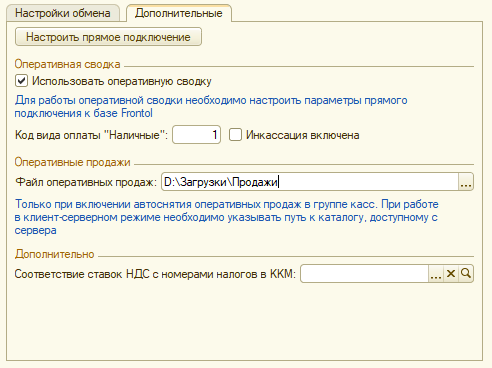This screenshot has height=368, width=492.
Task: Browse for the оперативных продаж file
Action: tap(466, 182)
